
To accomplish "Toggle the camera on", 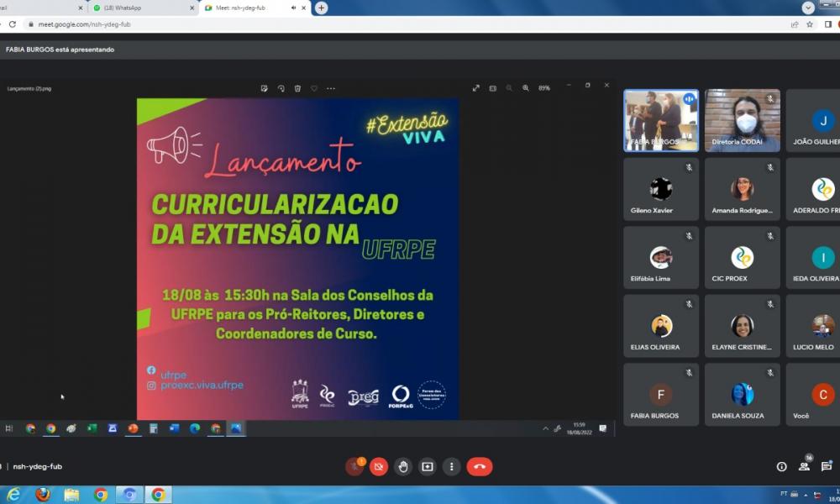I will (379, 467).
